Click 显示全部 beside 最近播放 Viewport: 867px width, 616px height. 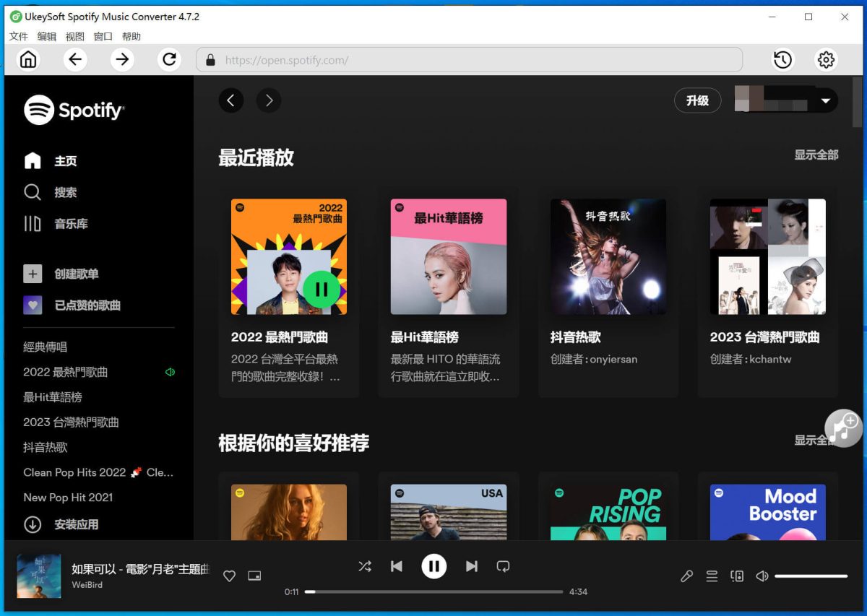click(x=816, y=155)
